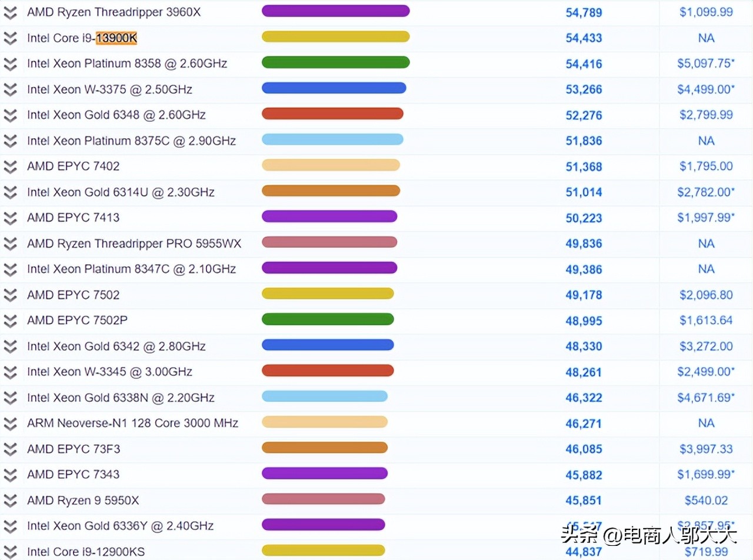Click the yellow score bar for i9-13900K
Viewport: 753px width, 560px height.
pyautogui.click(x=335, y=36)
